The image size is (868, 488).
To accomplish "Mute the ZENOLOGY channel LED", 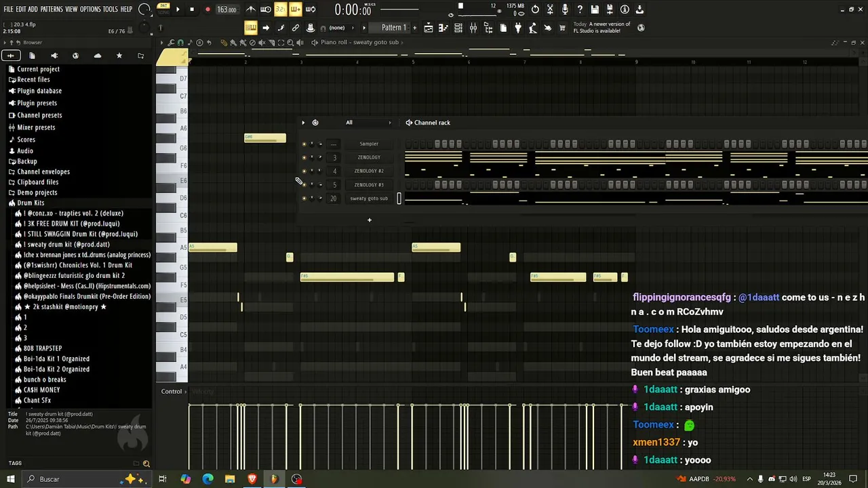I will (x=304, y=157).
